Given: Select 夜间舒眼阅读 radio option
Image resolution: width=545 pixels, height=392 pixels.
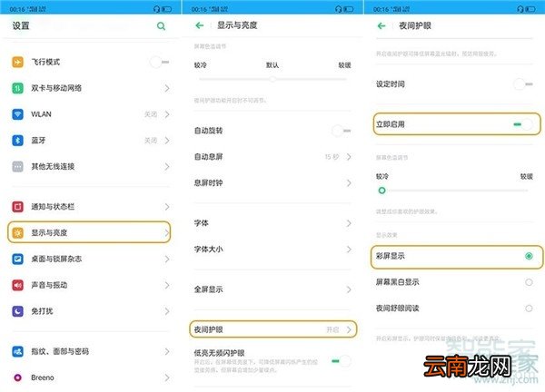Looking at the screenshot, I should tap(529, 309).
